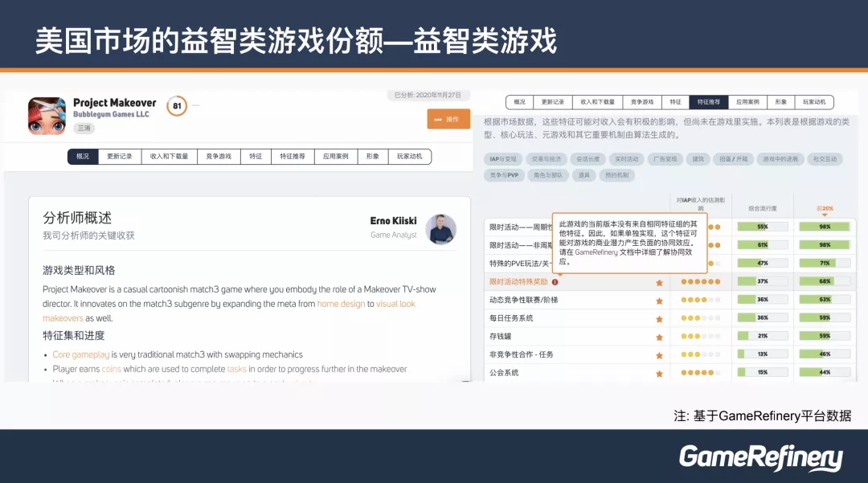The width and height of the screenshot is (868, 483).
Task: Click the Project Makeover app icon
Action: [47, 117]
